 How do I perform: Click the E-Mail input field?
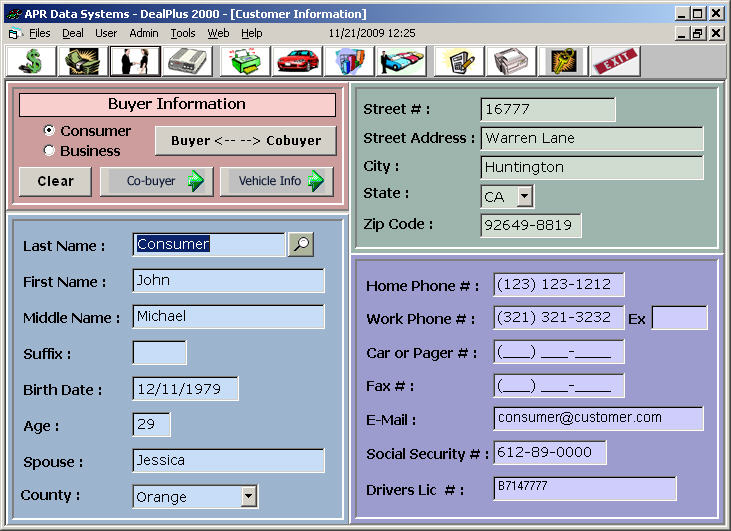click(x=598, y=418)
